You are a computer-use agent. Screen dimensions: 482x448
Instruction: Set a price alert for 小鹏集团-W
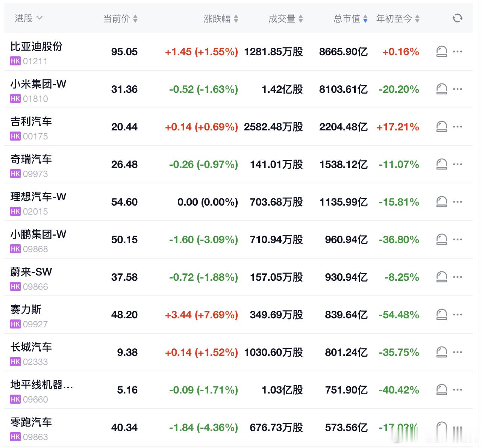point(442,239)
